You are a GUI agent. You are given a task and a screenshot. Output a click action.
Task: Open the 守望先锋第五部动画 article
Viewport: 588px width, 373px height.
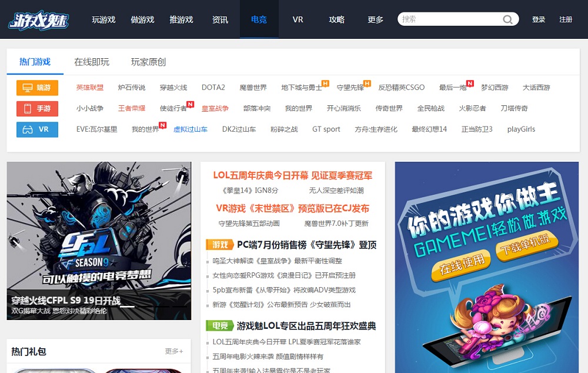coord(249,224)
